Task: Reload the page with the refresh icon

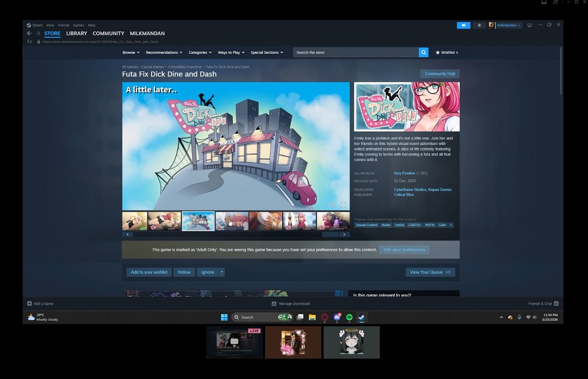Action: coord(29,42)
